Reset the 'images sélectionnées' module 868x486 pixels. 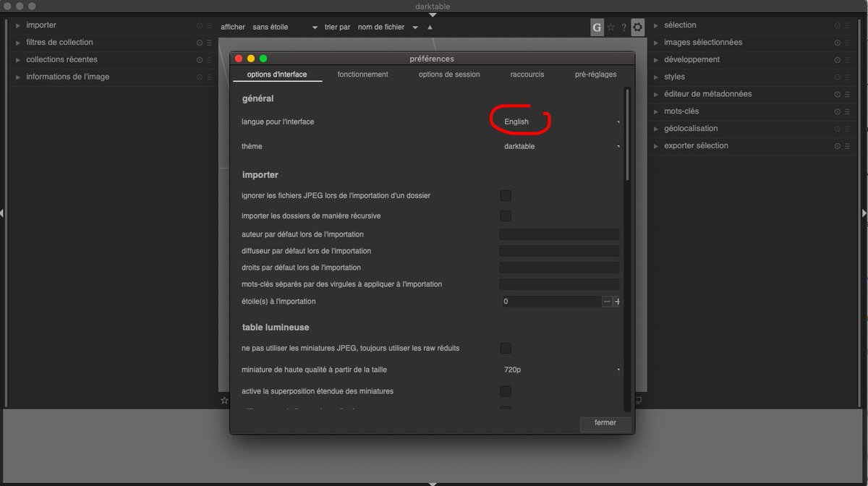[838, 43]
